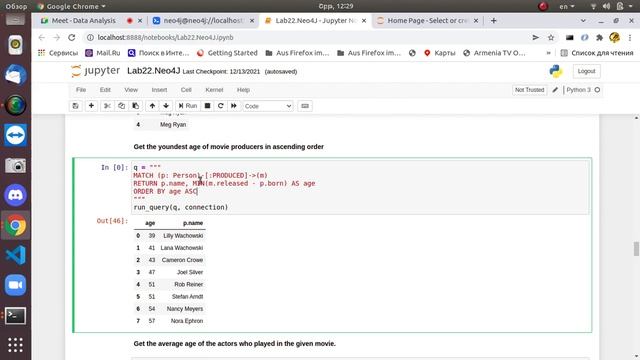Open the View menu
This screenshot has height=360, width=640.
131,90
